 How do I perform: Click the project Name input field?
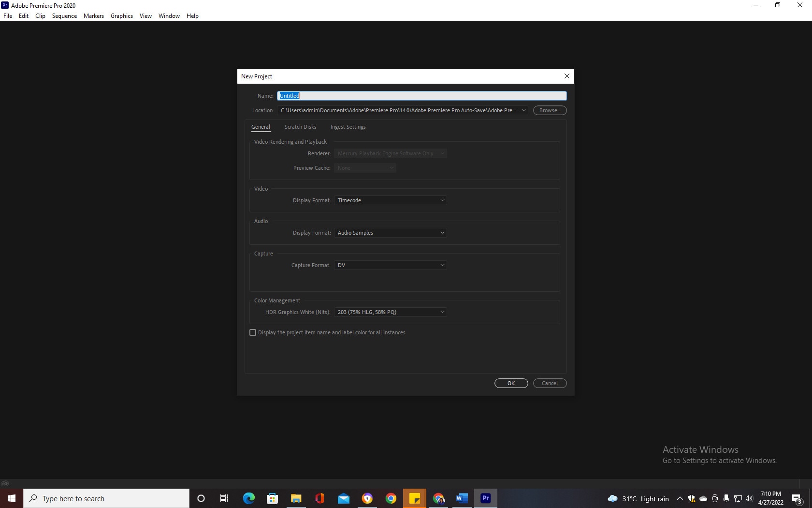422,96
